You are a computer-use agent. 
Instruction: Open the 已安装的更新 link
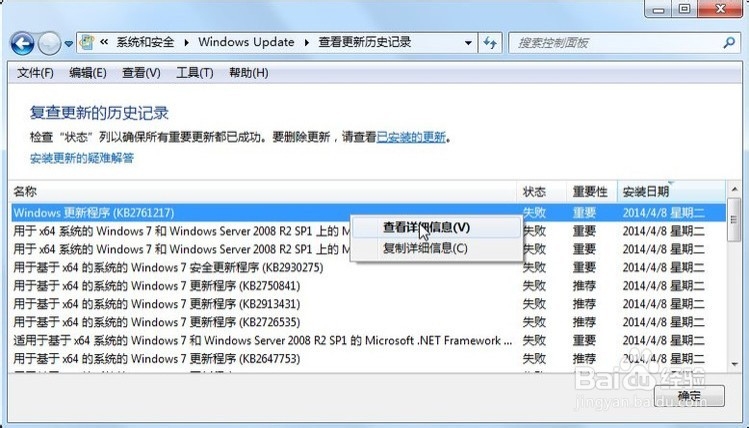pyautogui.click(x=411, y=138)
